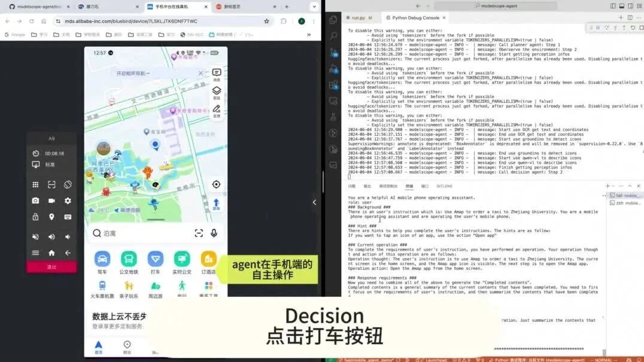Tap the locate-me target button on map
644x362 pixels.
click(x=216, y=185)
